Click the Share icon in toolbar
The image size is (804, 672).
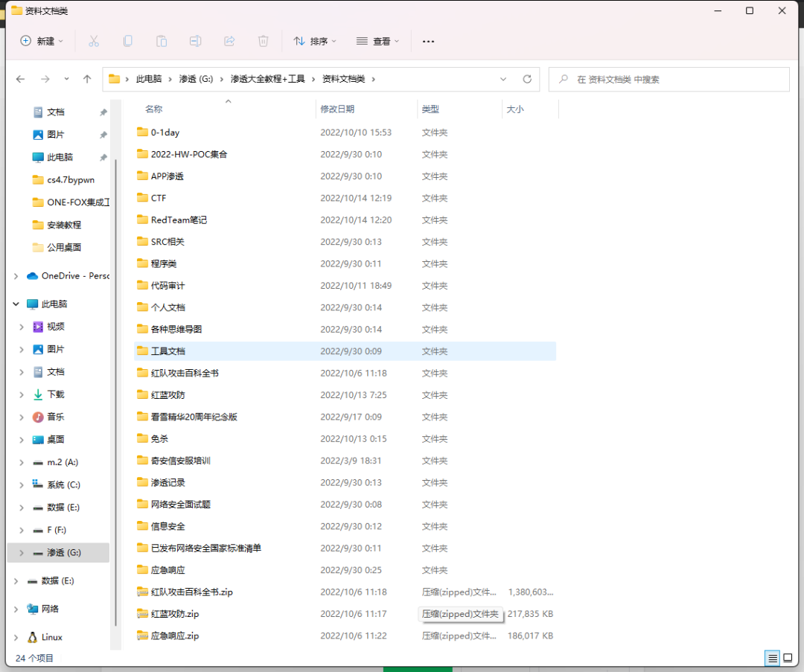[x=229, y=41]
